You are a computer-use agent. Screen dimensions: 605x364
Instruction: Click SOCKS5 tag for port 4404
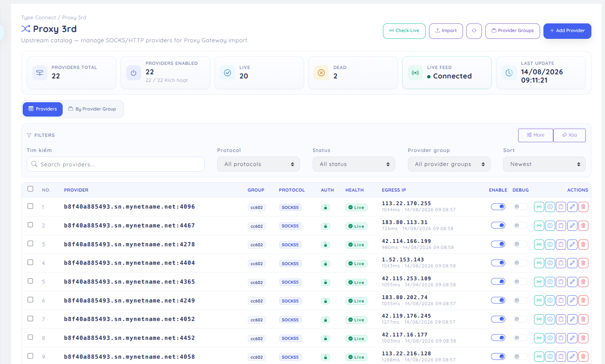[290, 264]
